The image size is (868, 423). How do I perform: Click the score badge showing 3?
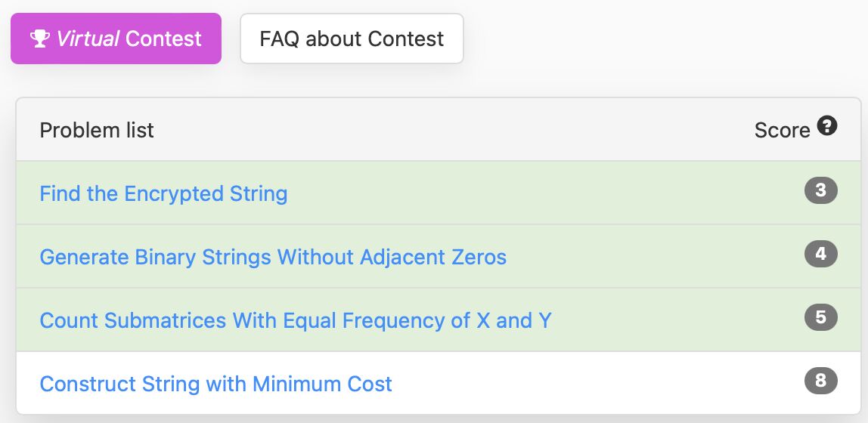pos(821,190)
